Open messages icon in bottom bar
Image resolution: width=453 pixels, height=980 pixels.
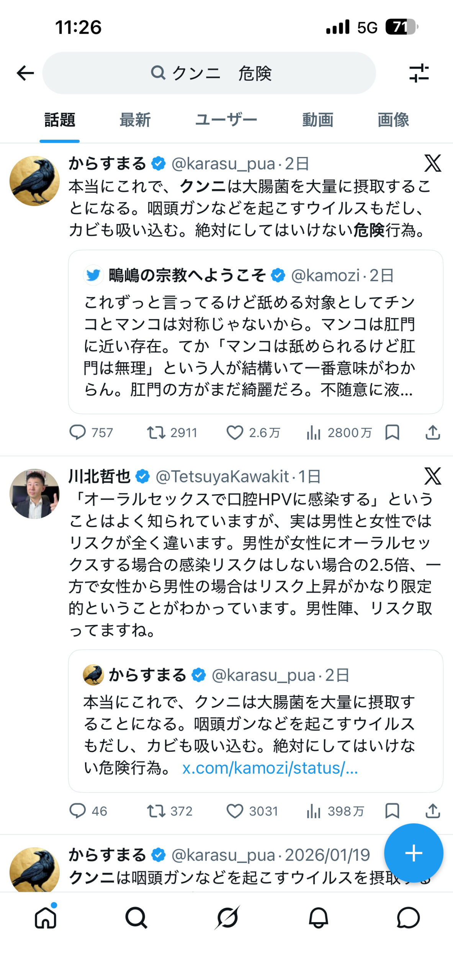pos(408,917)
